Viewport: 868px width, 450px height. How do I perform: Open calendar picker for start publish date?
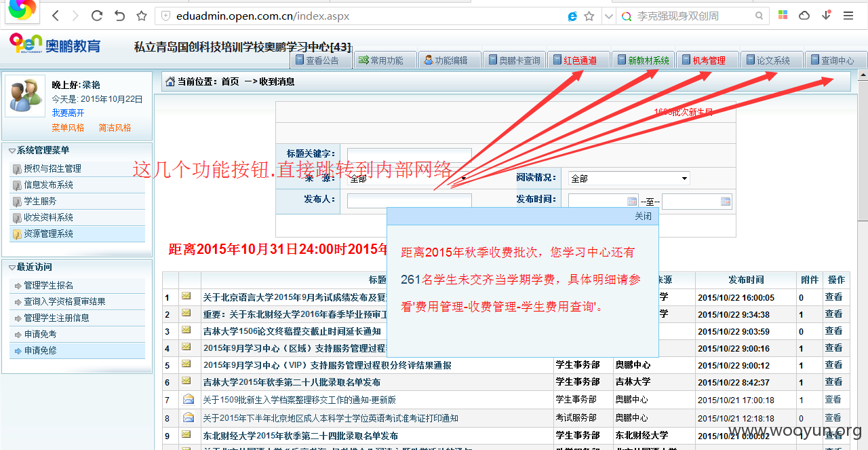[632, 202]
